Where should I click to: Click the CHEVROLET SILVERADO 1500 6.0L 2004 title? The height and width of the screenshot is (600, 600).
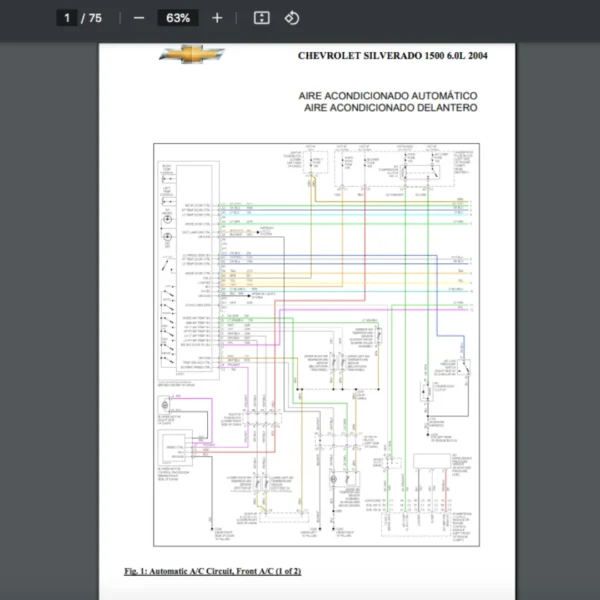[x=392, y=56]
